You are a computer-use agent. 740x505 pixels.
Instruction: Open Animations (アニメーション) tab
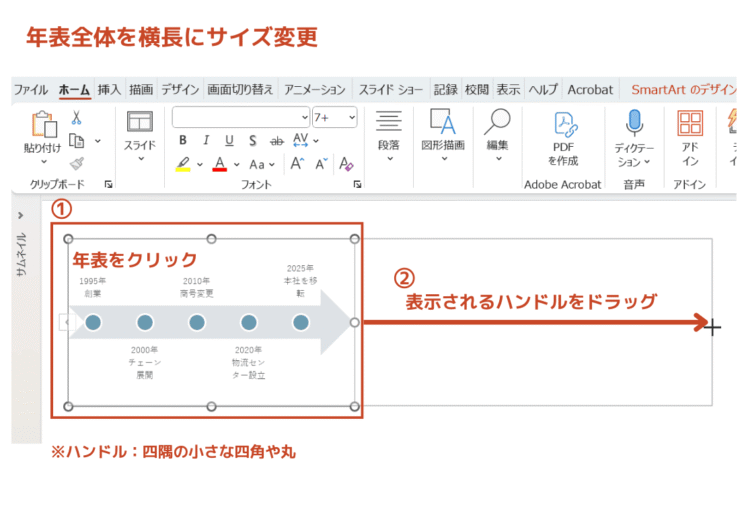pos(315,90)
